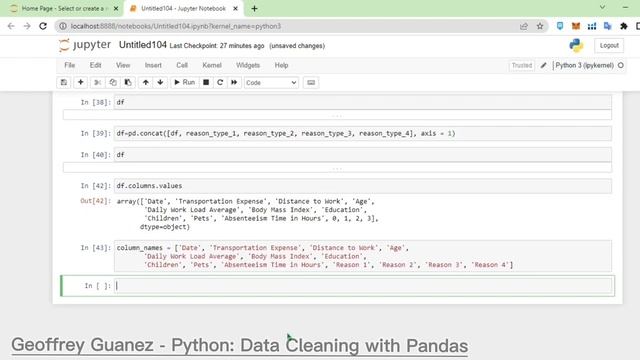Move selected cell up arrow
Screen dimensions: 640x360
click(x=146, y=82)
